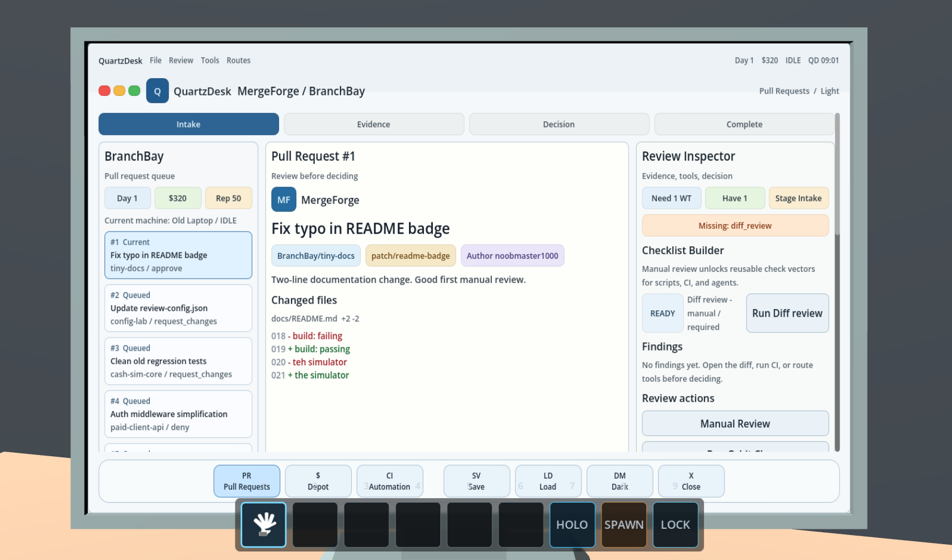Select queued PR Auth middleware simplification
Viewport: 952px width, 560px height.
click(178, 414)
